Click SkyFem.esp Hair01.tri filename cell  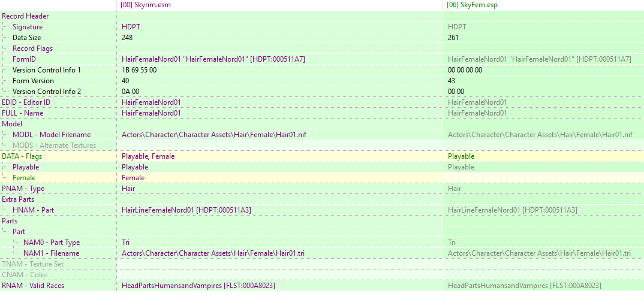[x=539, y=253]
